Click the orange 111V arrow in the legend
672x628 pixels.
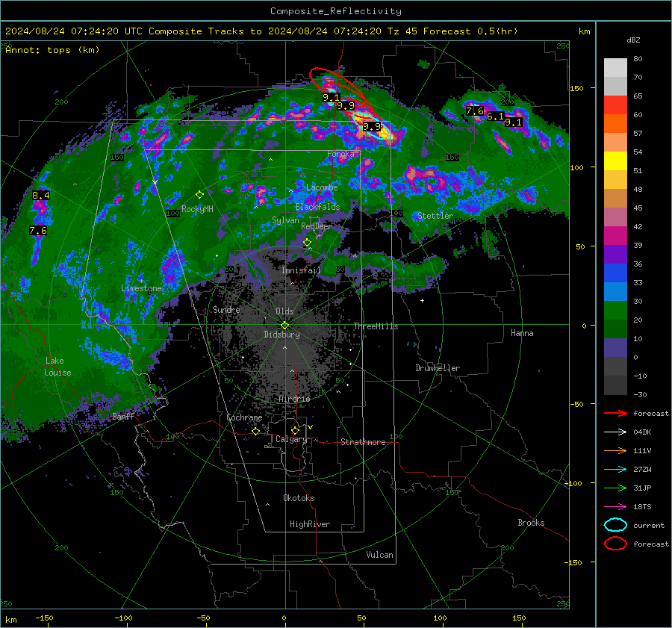coord(615,450)
